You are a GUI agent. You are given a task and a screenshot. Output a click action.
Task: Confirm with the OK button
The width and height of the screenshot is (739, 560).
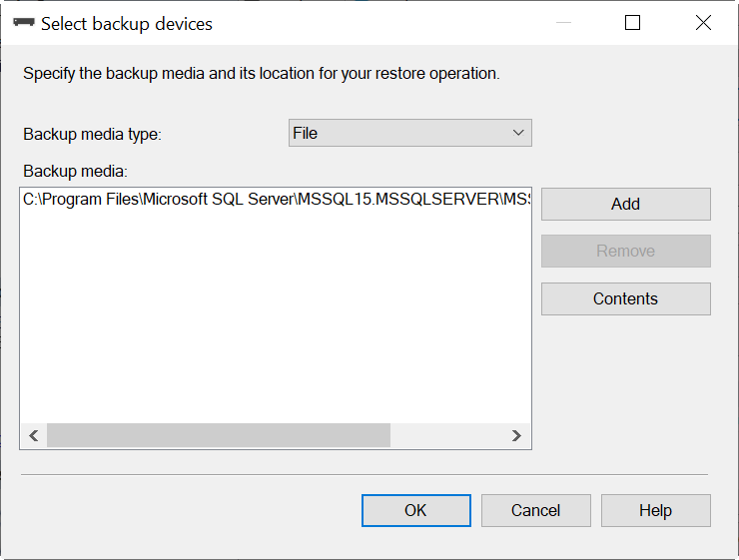(416, 510)
